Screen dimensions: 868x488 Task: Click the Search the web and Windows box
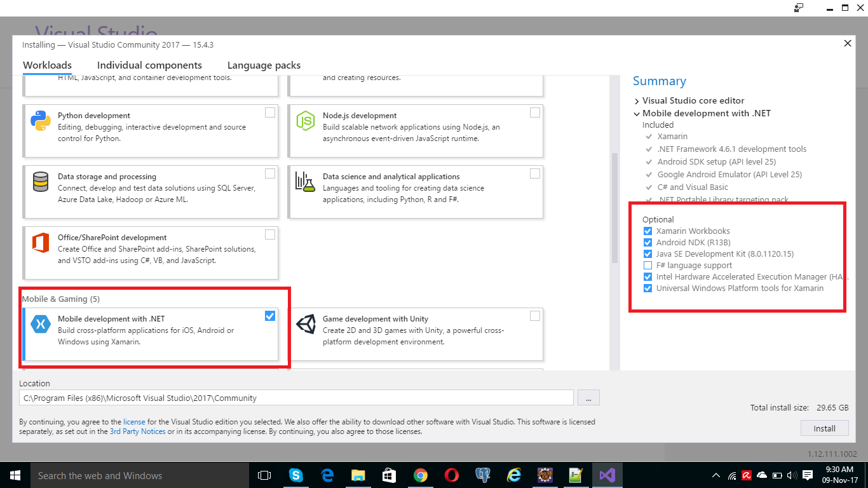click(x=139, y=475)
